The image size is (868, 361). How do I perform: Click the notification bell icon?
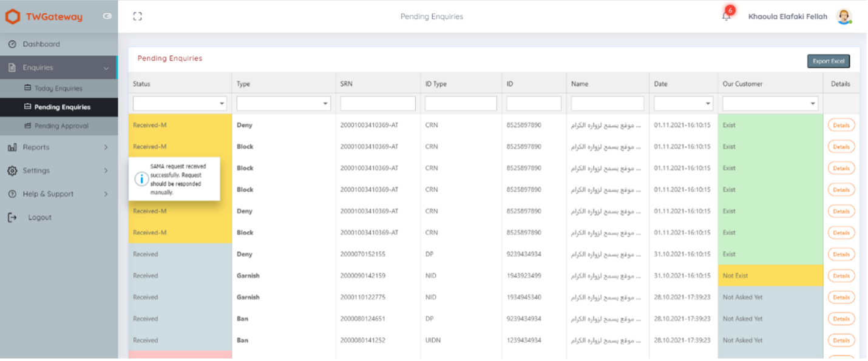tap(725, 16)
